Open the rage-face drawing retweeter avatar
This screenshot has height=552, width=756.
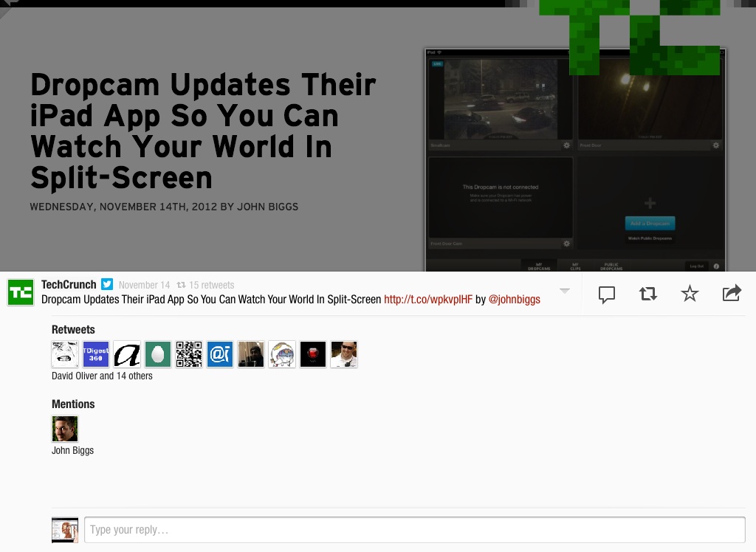click(x=65, y=354)
